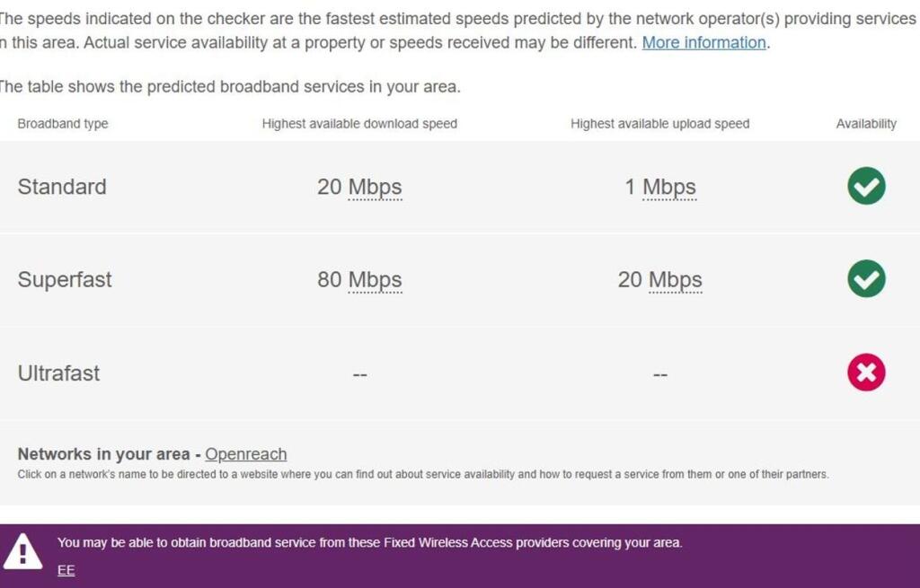Click the Ultrafast download speed dash
This screenshot has height=588, width=920.
tap(359, 374)
